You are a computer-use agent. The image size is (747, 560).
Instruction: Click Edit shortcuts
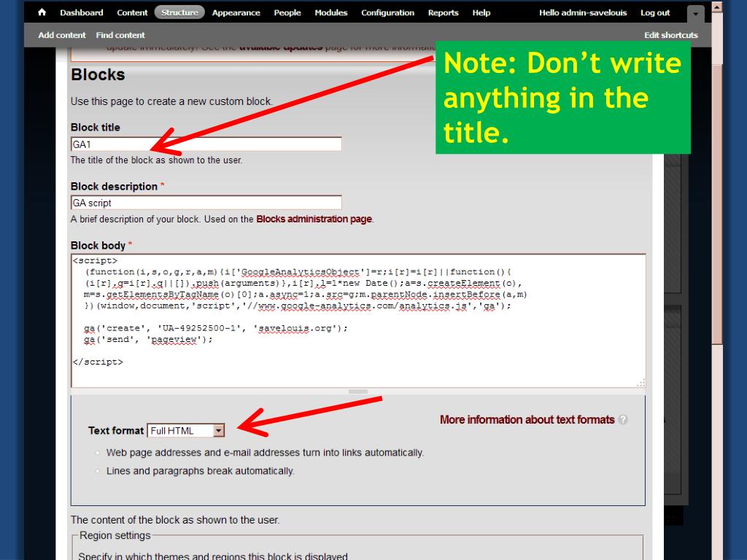(671, 35)
